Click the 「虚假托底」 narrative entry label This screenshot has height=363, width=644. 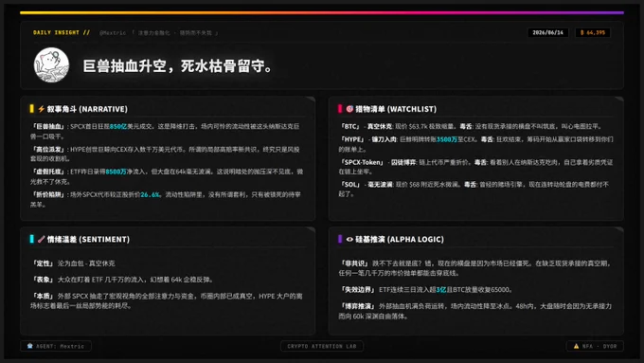tap(47, 172)
